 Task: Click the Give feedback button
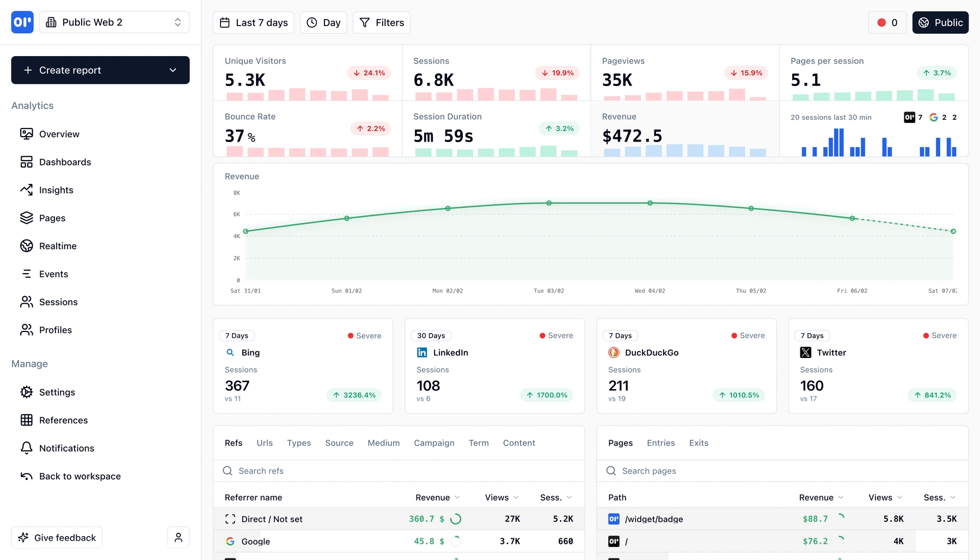(x=57, y=537)
